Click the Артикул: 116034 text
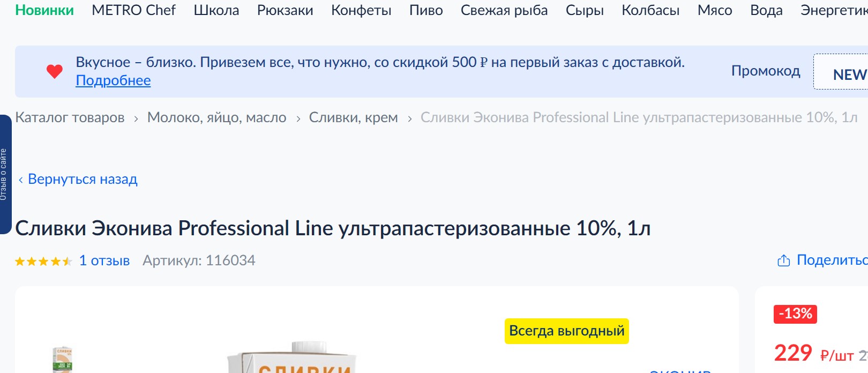The image size is (868, 373). tap(199, 260)
